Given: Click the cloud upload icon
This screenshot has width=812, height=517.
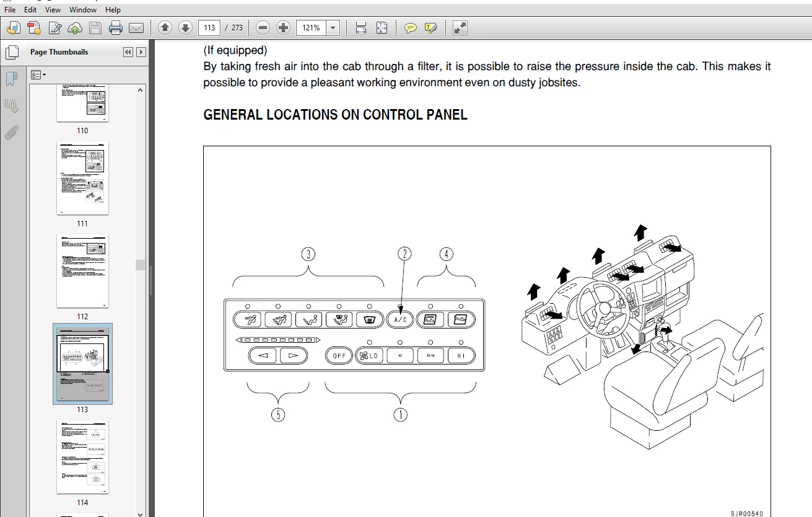Looking at the screenshot, I should coord(75,28).
